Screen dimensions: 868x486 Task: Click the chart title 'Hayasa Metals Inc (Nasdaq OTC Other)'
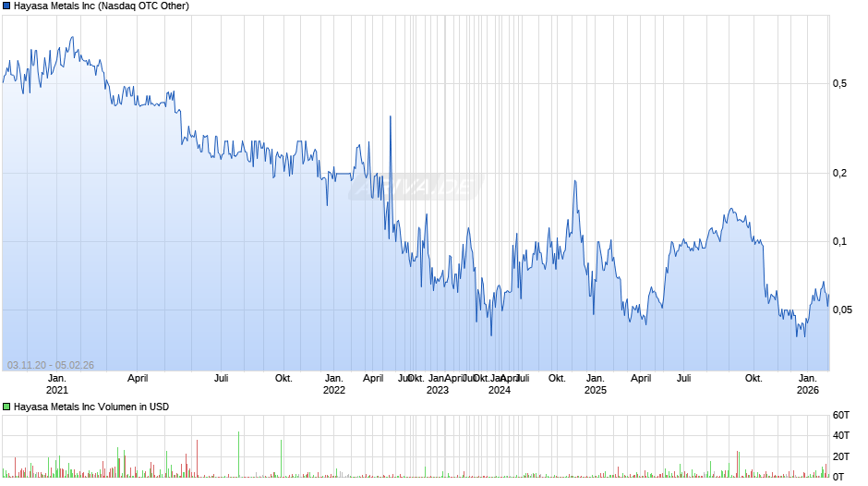[x=102, y=6]
